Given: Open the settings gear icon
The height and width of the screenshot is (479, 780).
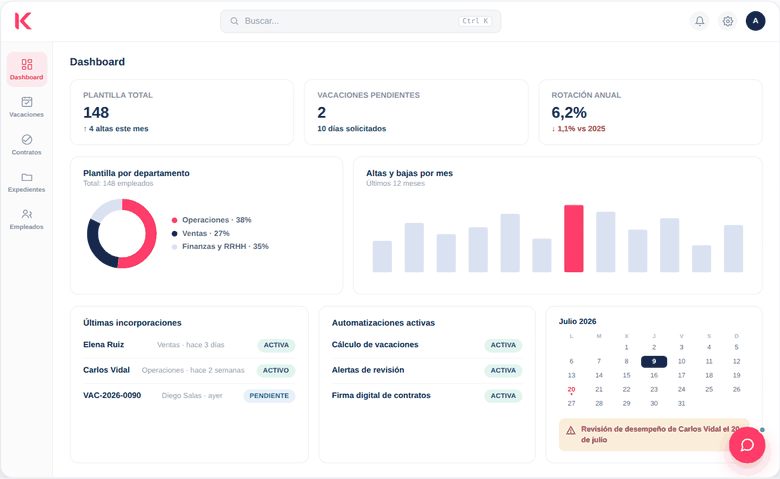Looking at the screenshot, I should pyautogui.click(x=727, y=21).
